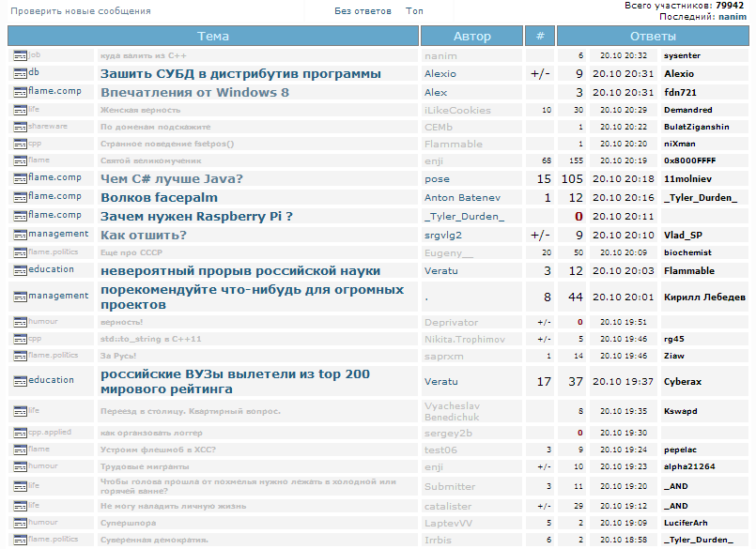Click the icon beside the cpp.applied row
The height and width of the screenshot is (549, 756).
19,433
